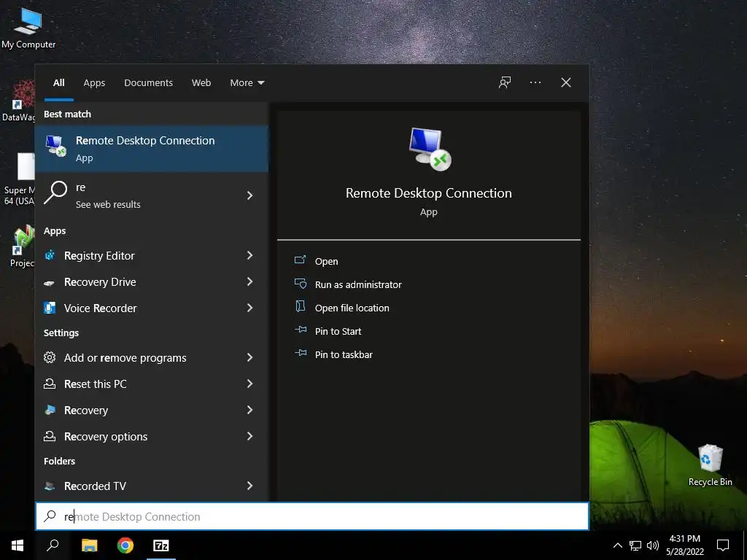Switch to the Web search tab
This screenshot has width=747, height=560.
click(x=201, y=83)
